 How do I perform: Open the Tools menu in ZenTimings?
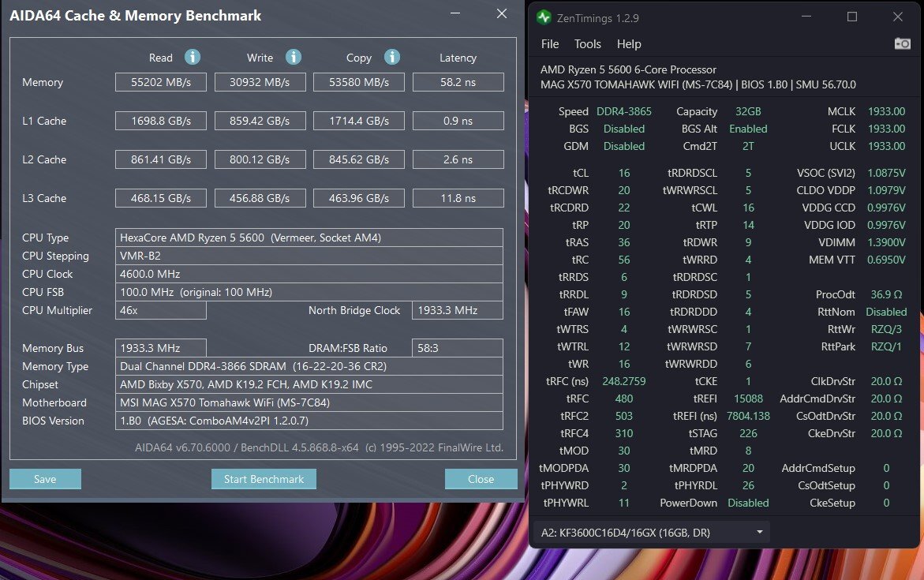point(587,44)
